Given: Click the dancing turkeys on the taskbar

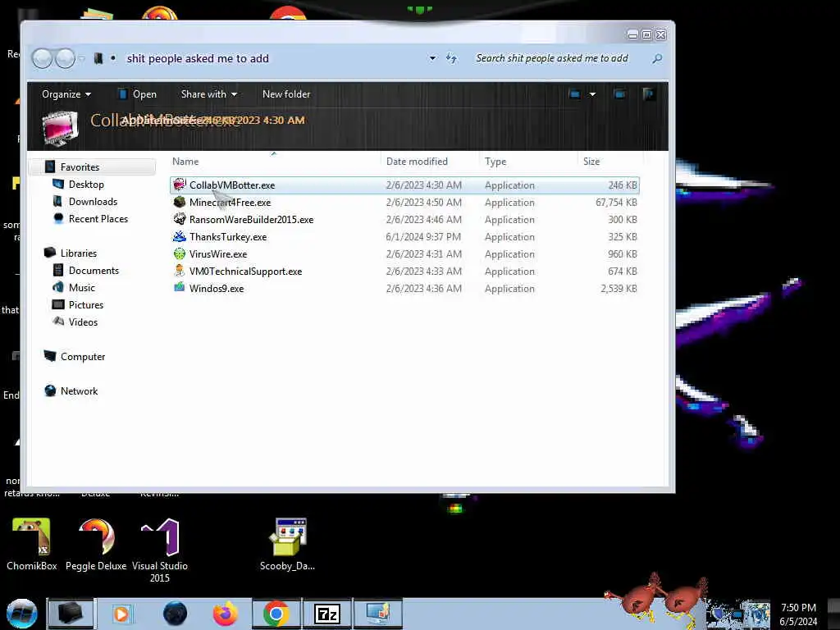Looking at the screenshot, I should point(657,600).
